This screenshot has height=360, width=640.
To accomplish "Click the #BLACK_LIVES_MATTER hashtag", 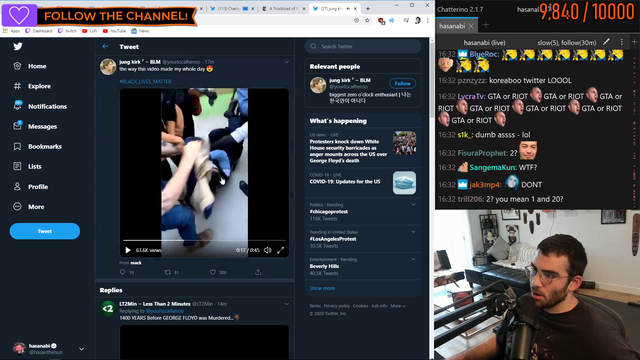I will click(x=145, y=82).
